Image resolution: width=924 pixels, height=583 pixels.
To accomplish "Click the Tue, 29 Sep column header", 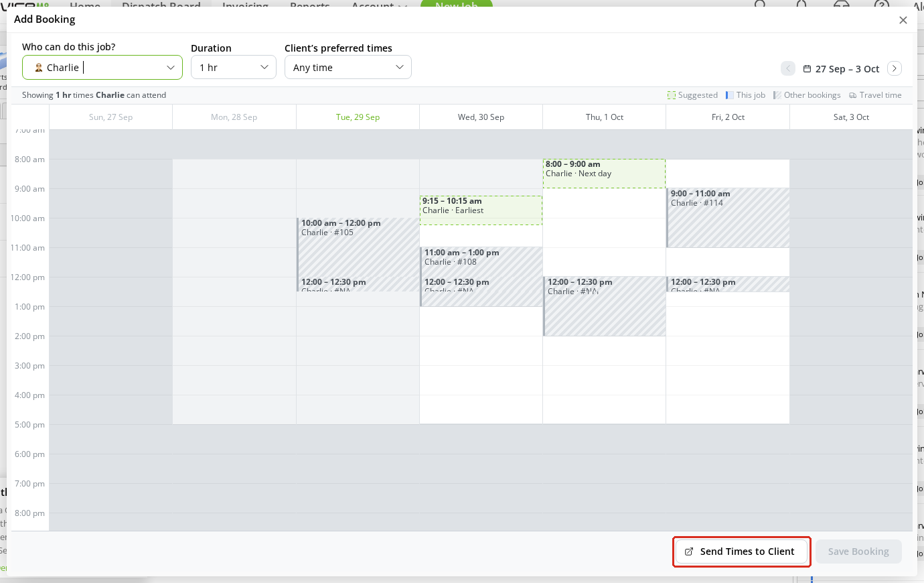I will (x=358, y=117).
